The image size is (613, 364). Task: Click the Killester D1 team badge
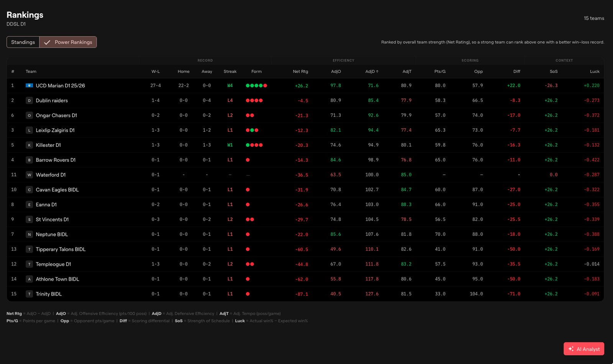[x=29, y=145]
